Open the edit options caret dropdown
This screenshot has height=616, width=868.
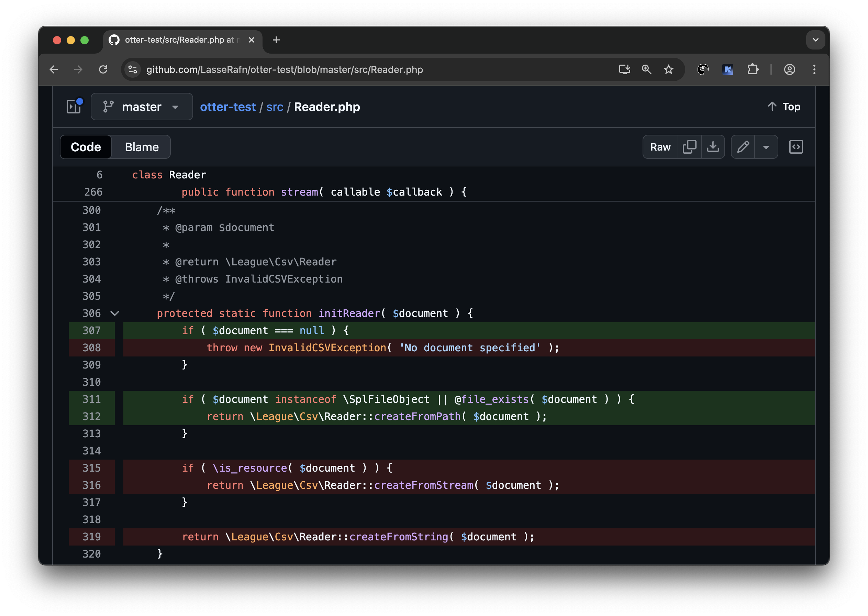pyautogui.click(x=767, y=147)
